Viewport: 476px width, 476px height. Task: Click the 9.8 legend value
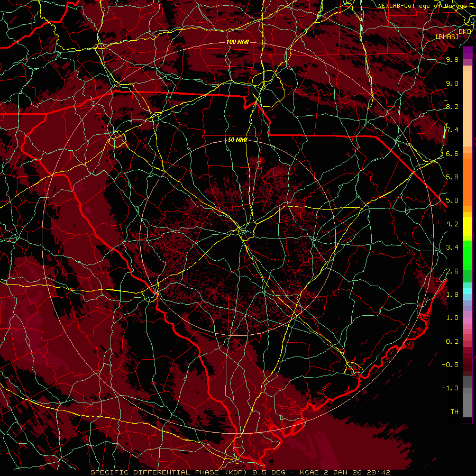tap(452, 59)
